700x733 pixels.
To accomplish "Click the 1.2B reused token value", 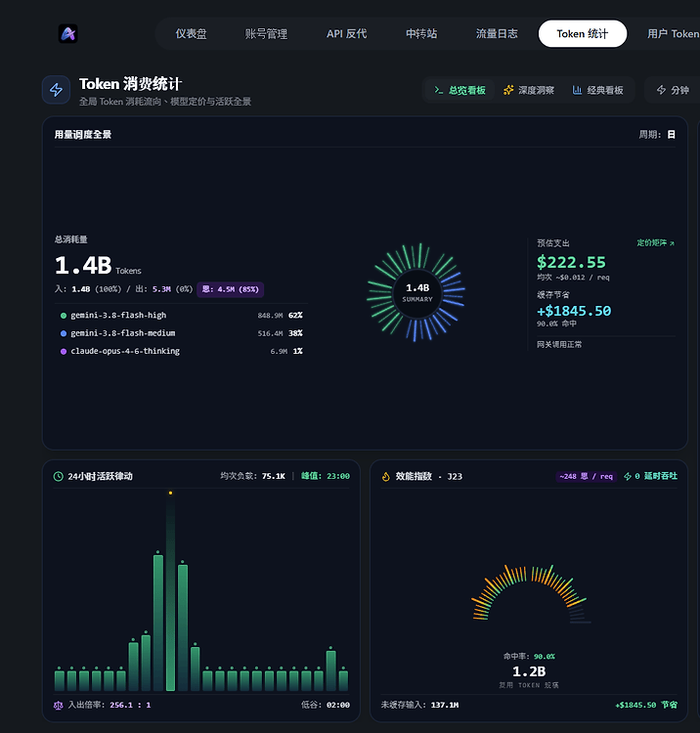I will (529, 671).
